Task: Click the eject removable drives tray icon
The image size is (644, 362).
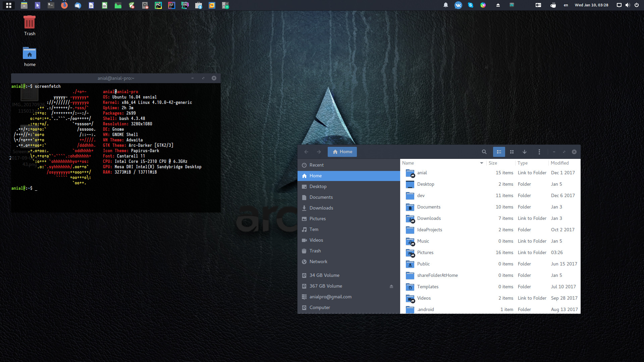Action: coord(498,5)
